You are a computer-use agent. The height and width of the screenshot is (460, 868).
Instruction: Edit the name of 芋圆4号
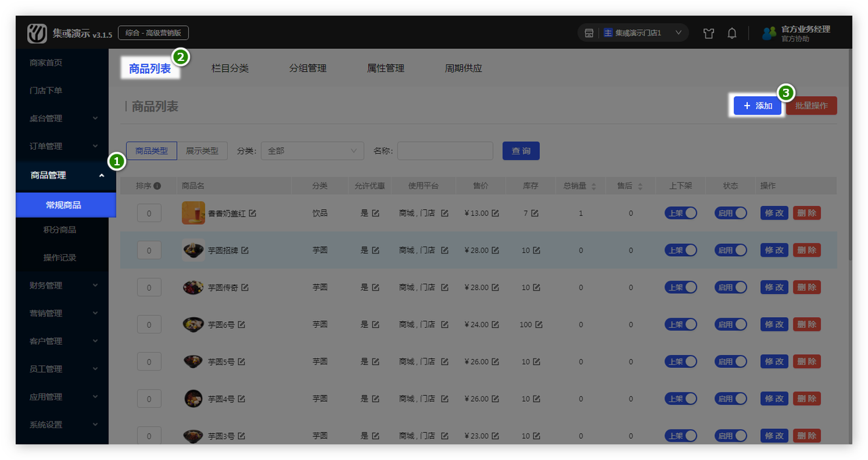[x=241, y=400]
